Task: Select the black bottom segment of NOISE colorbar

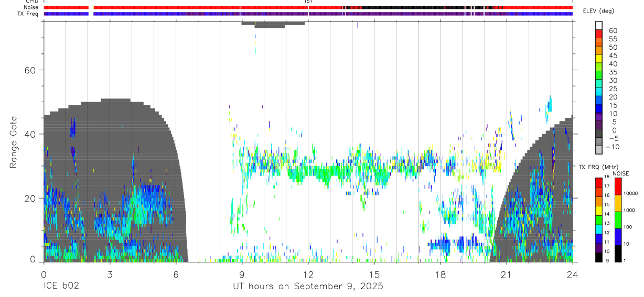Action: click(x=618, y=253)
